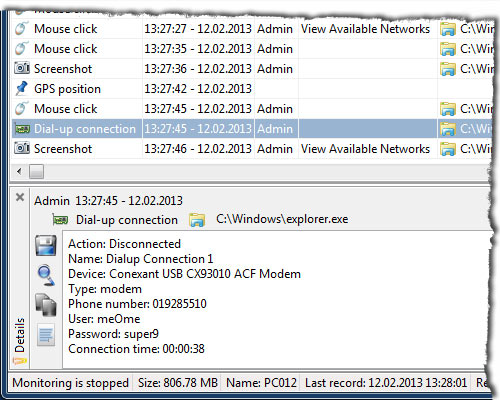This screenshot has width=500, height=400.
Task: Click the horizontal scrollbar left arrow
Action: 19,172
